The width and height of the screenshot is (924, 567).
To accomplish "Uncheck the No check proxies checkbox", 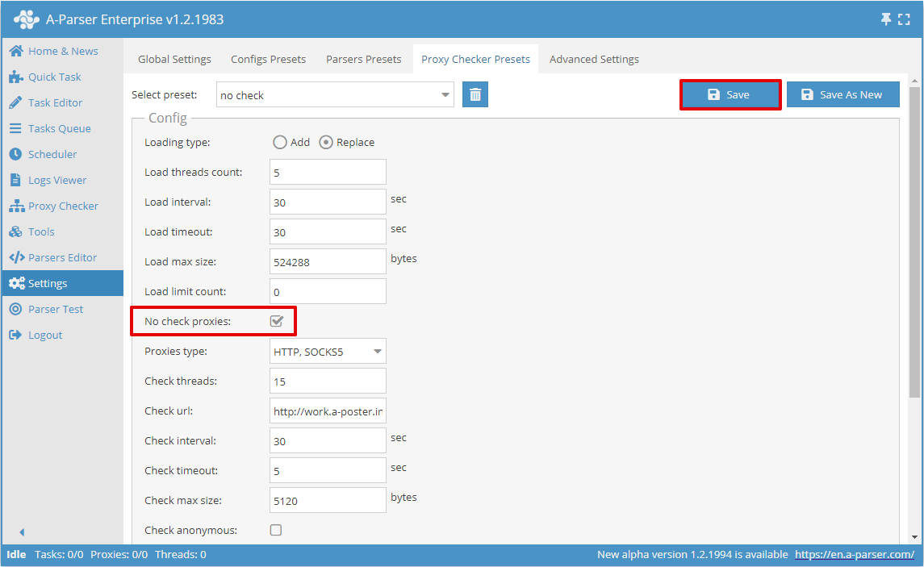I will 278,321.
